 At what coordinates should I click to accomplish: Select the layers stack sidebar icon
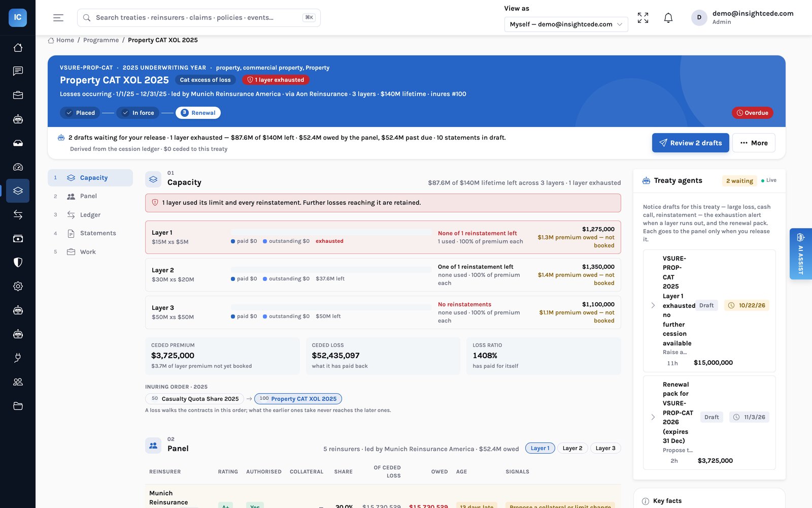[18, 191]
